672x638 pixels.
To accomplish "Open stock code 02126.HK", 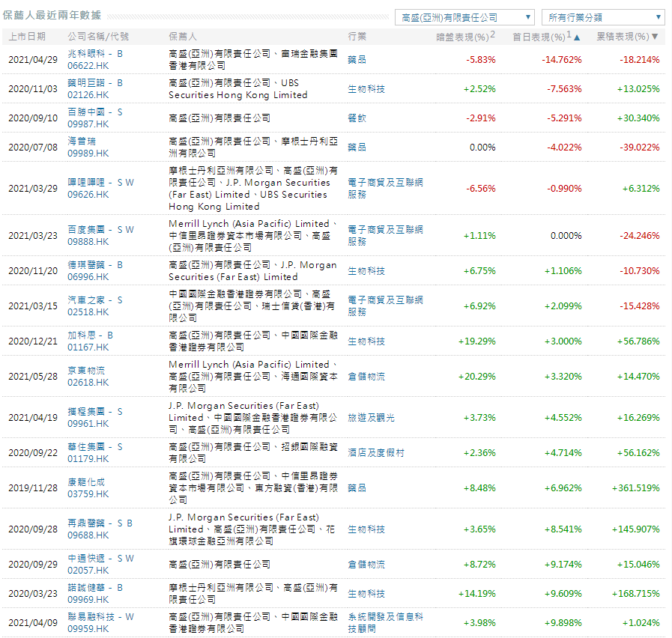I will [x=88, y=94].
